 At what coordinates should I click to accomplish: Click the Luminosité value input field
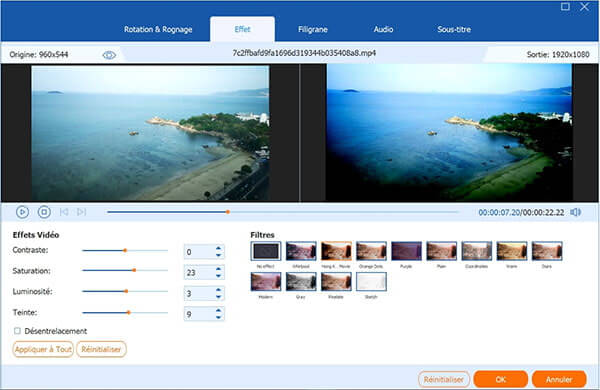(199, 294)
